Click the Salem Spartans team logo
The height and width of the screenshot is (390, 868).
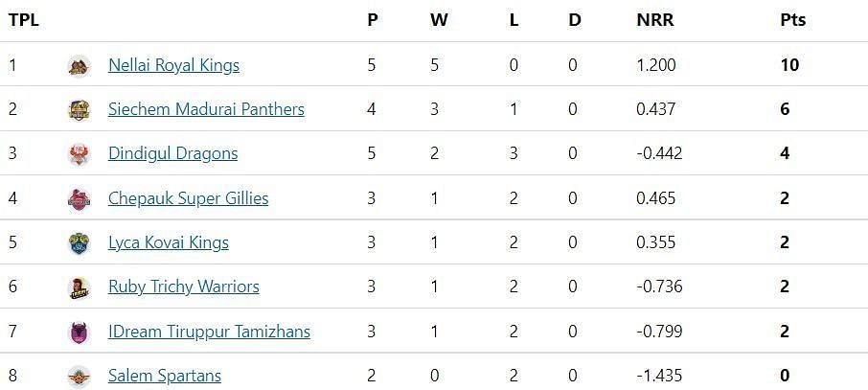click(79, 376)
